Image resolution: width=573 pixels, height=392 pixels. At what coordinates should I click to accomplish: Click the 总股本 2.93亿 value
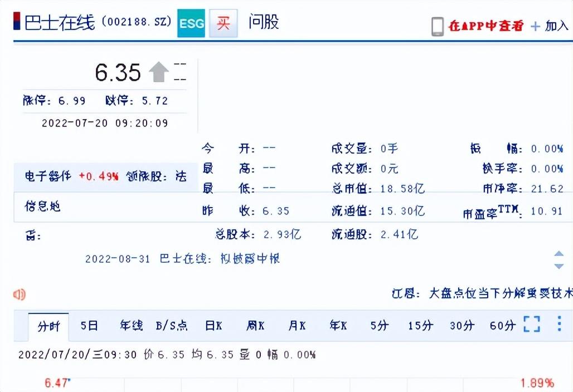coord(282,234)
